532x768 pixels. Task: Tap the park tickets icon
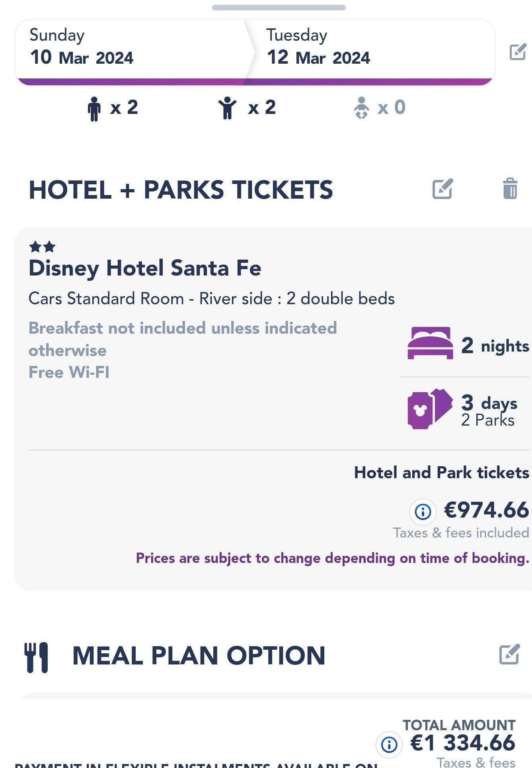[x=430, y=408]
